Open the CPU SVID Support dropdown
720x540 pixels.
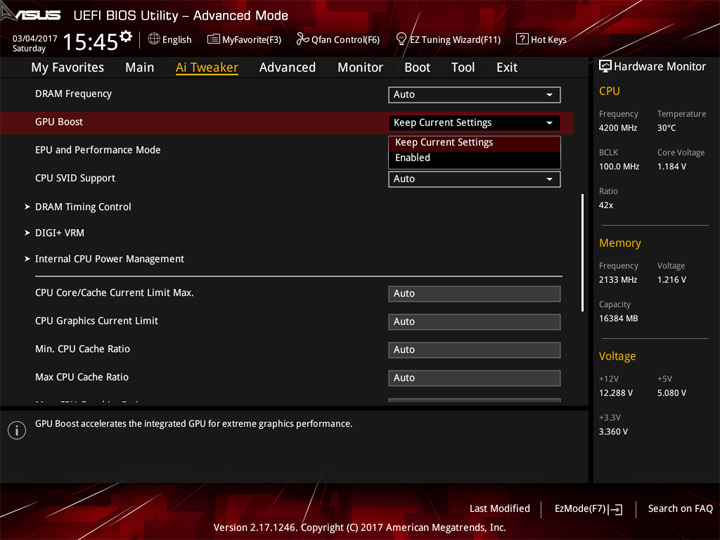point(474,179)
